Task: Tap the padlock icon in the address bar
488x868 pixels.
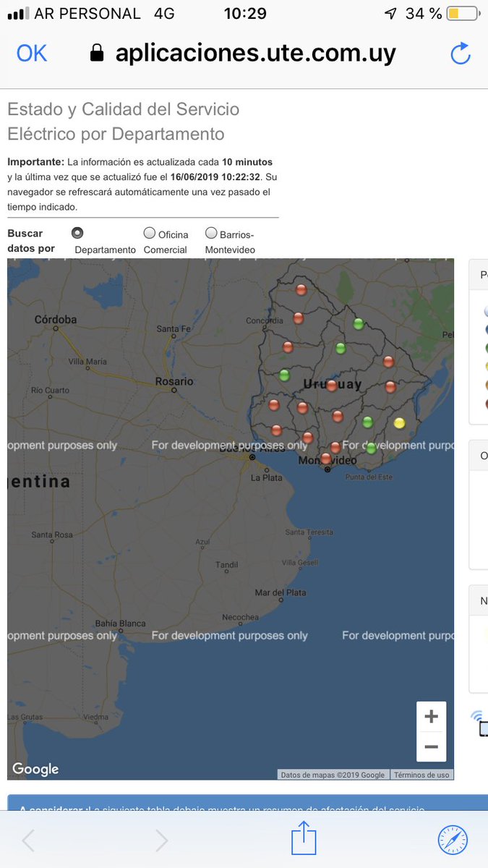Action: click(x=98, y=52)
